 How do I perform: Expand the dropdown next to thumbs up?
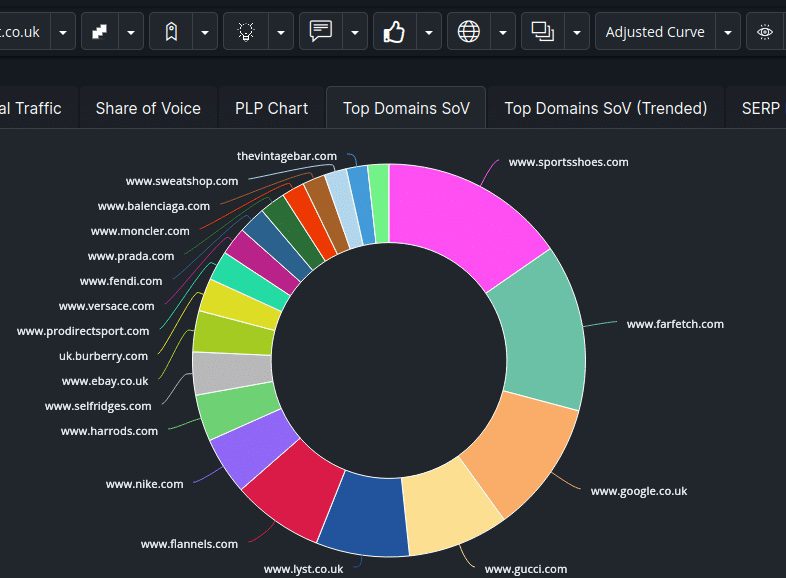coord(429,32)
